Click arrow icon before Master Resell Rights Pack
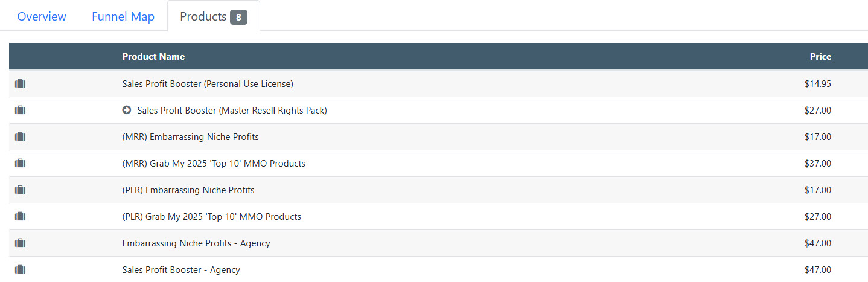Image resolution: width=868 pixels, height=282 pixels. 127,111
